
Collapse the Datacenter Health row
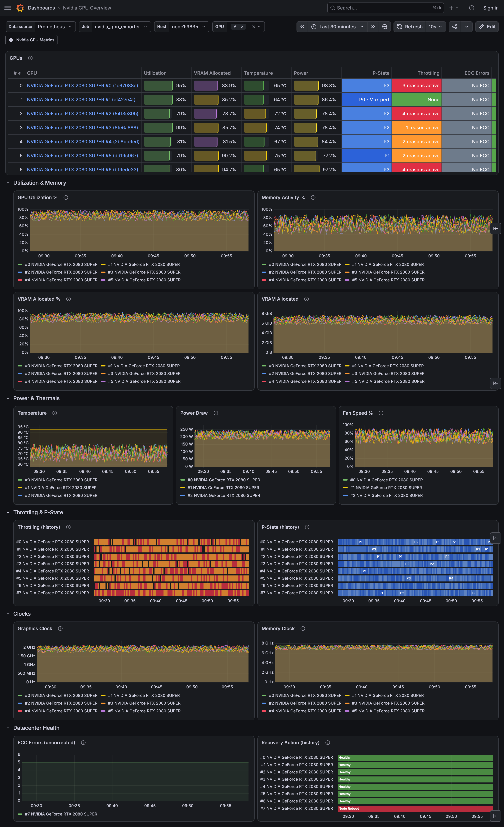point(8,728)
